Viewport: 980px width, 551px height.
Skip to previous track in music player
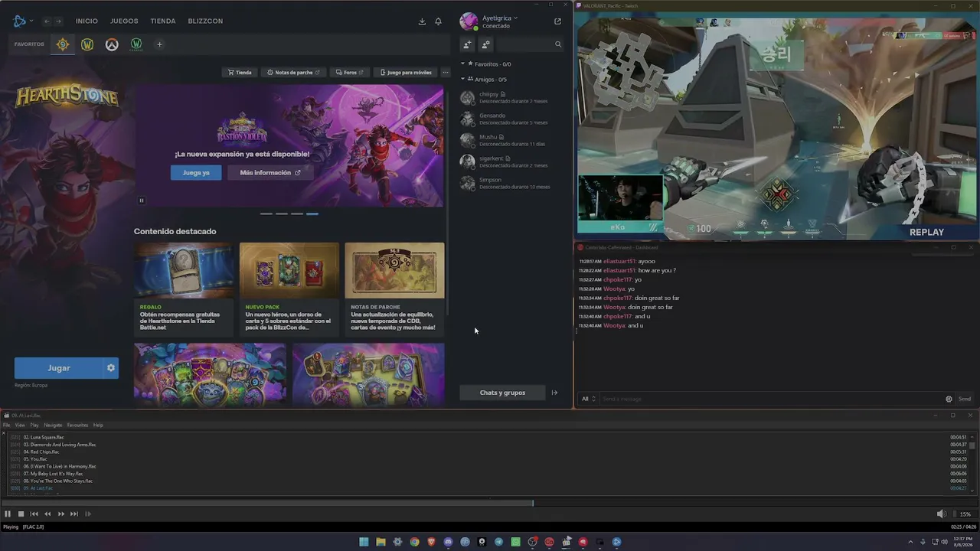(34, 514)
